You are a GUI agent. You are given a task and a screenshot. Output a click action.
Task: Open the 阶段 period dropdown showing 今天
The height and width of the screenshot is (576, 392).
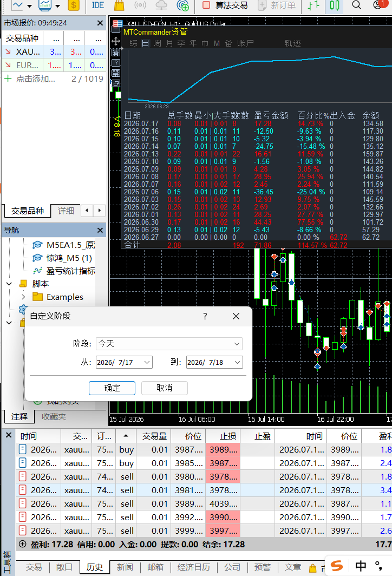pos(169,343)
